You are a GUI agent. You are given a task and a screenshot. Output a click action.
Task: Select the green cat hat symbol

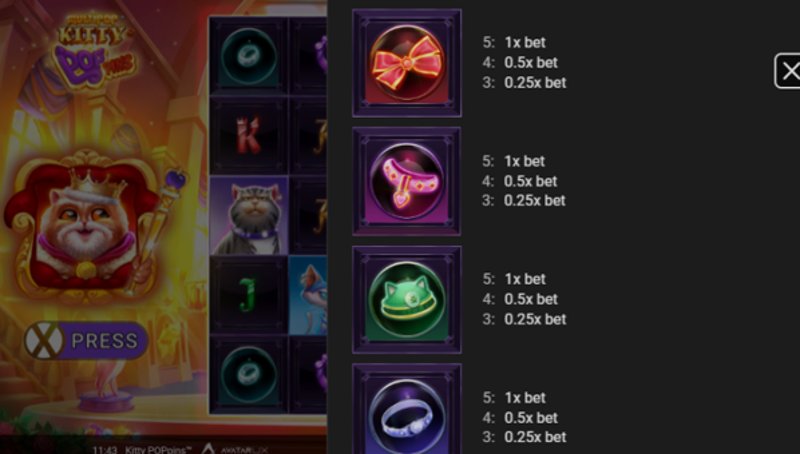(x=407, y=299)
